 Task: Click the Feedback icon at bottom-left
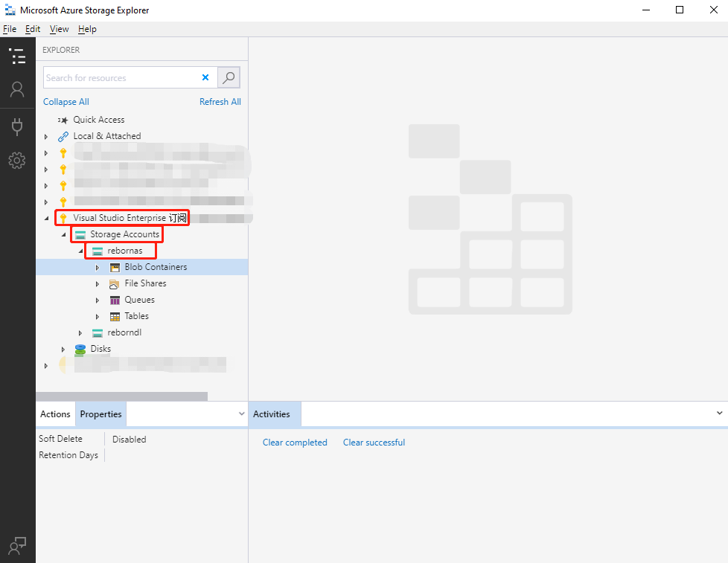[16, 546]
